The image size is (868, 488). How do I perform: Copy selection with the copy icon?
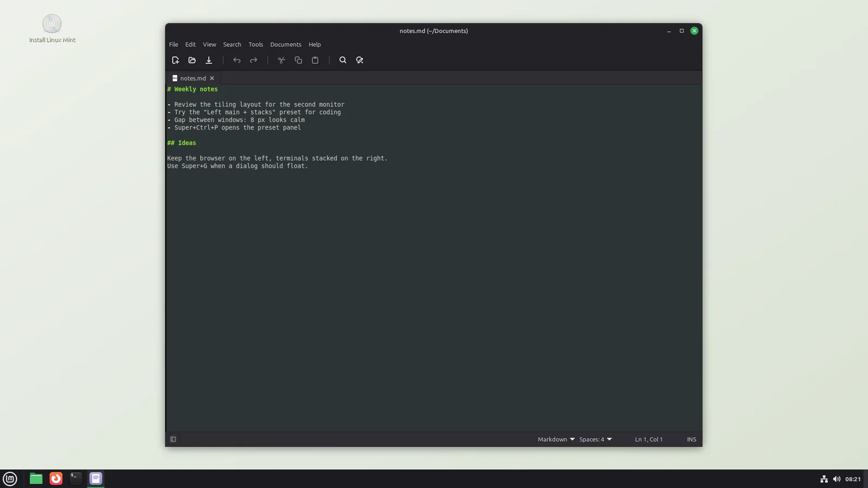[x=298, y=60]
